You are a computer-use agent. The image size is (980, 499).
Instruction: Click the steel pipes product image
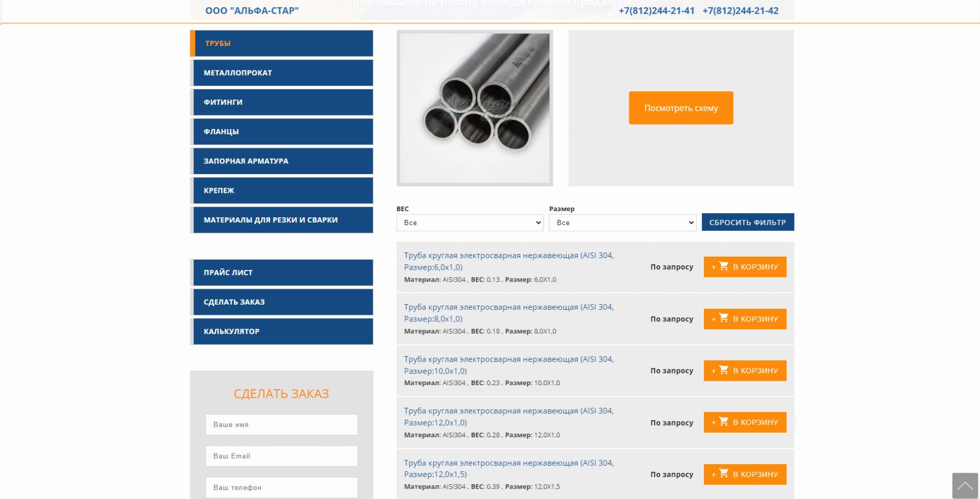pyautogui.click(x=474, y=108)
